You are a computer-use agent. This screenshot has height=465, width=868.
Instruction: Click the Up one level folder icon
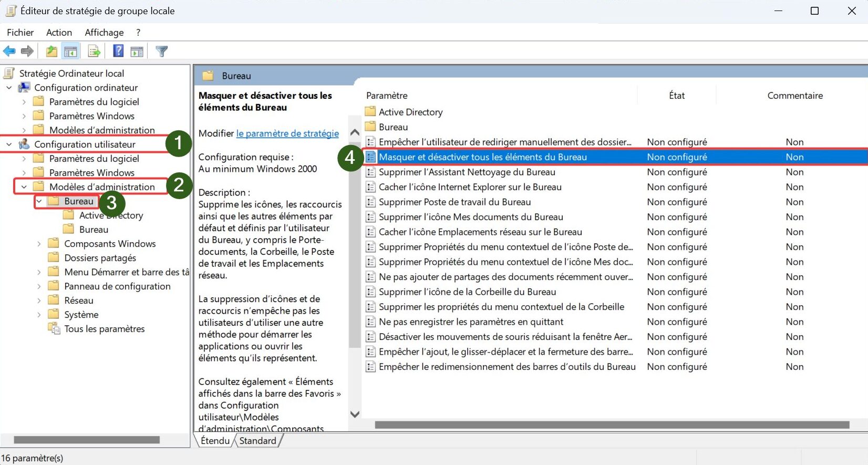[x=51, y=51]
